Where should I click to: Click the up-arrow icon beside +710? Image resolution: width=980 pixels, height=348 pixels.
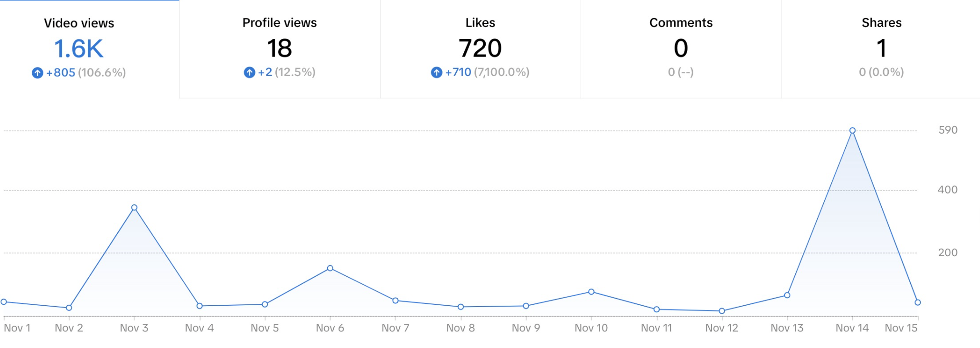pos(436,72)
